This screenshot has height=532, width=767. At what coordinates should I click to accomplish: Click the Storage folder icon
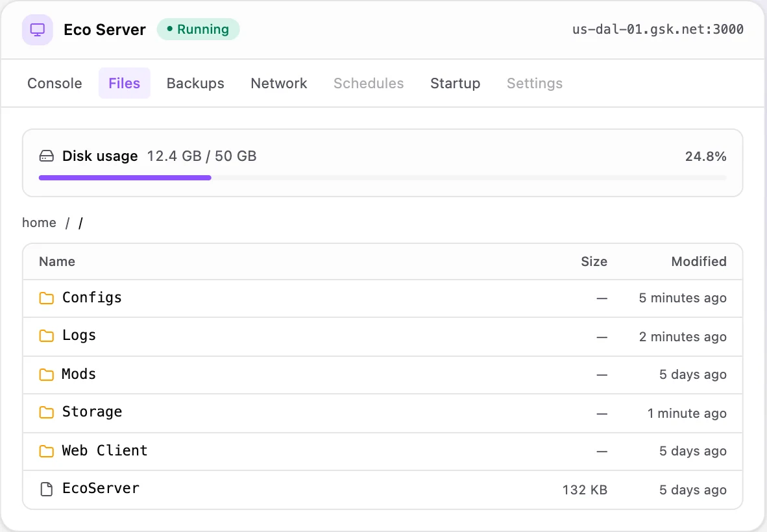[x=47, y=412]
